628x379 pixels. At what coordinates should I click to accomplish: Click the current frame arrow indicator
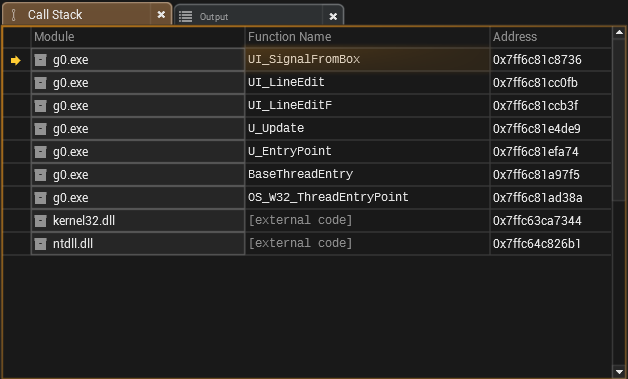[x=16, y=60]
